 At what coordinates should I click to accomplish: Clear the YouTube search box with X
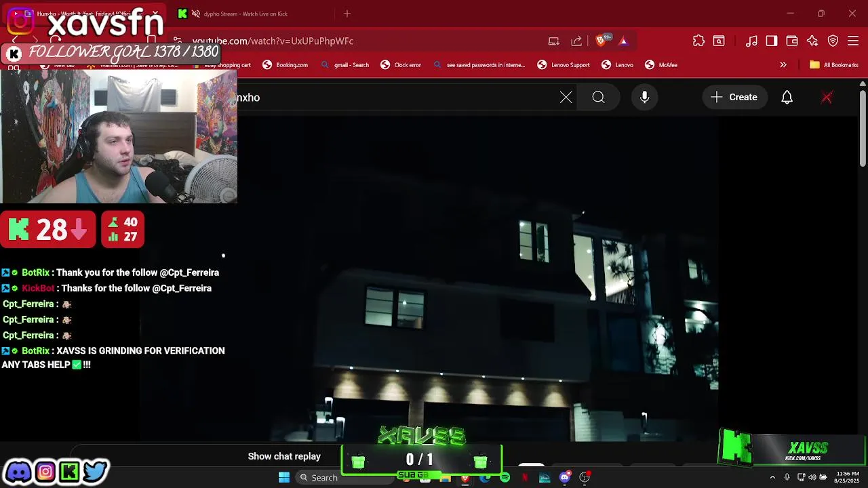566,98
